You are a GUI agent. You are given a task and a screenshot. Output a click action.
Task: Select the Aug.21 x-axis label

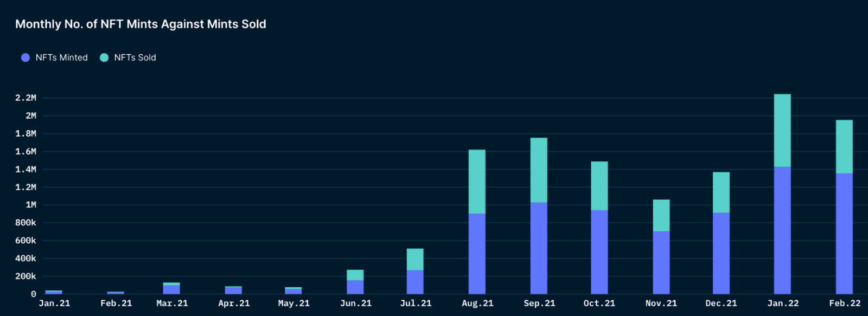477,304
